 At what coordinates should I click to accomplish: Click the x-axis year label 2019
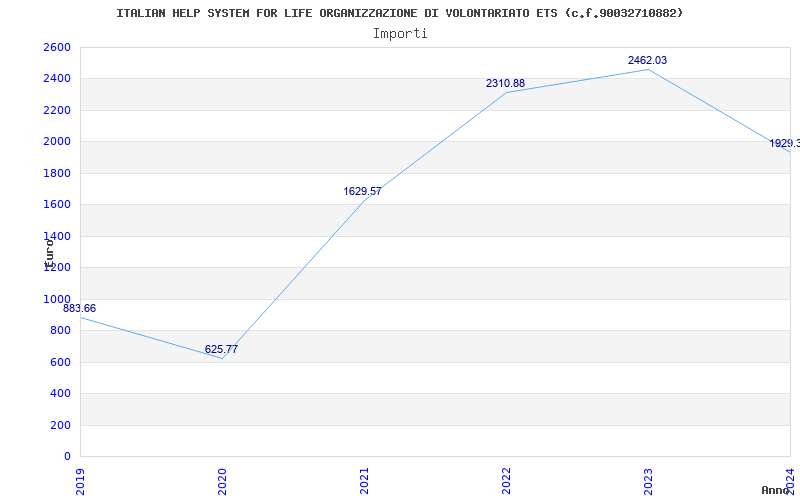[x=80, y=481]
